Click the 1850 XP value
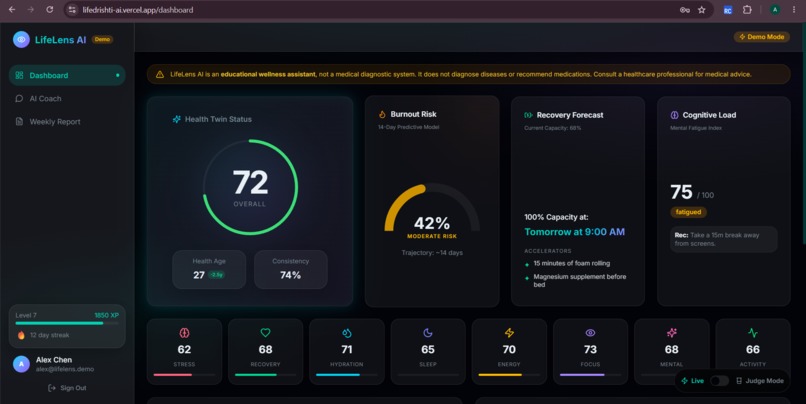Screen dimensions: 806x404 click(x=106, y=315)
